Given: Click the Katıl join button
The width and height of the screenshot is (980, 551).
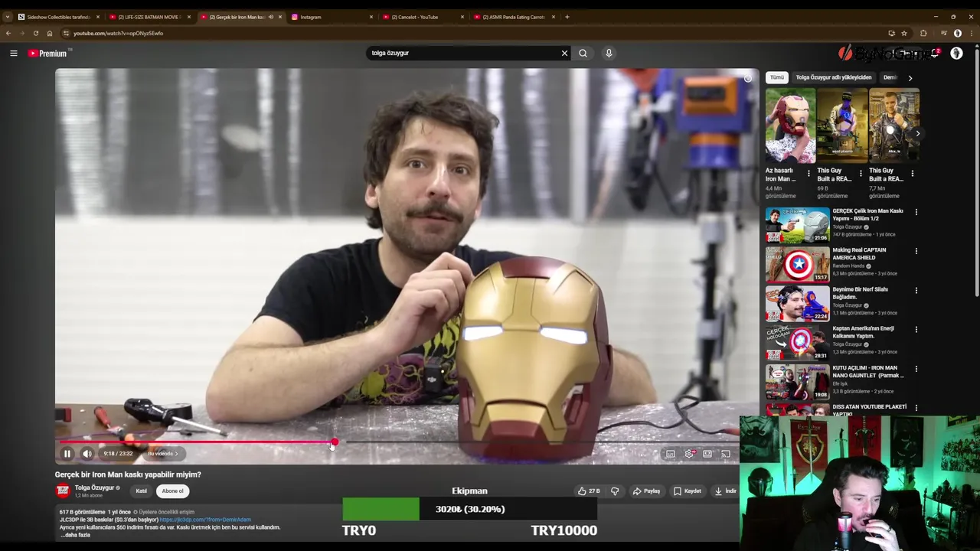Looking at the screenshot, I should click(x=142, y=491).
